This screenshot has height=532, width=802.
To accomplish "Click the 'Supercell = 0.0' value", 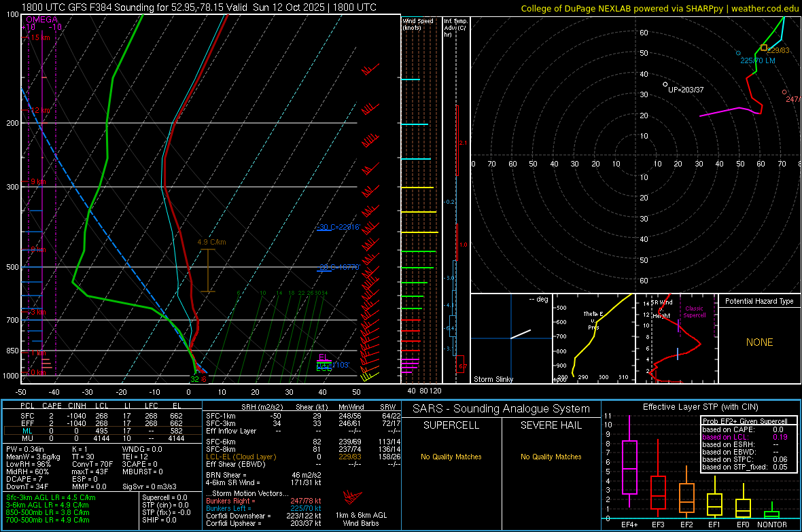I will click(164, 497).
